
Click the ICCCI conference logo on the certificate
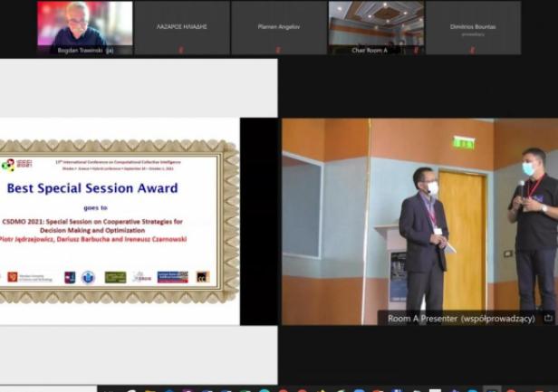(10, 165)
